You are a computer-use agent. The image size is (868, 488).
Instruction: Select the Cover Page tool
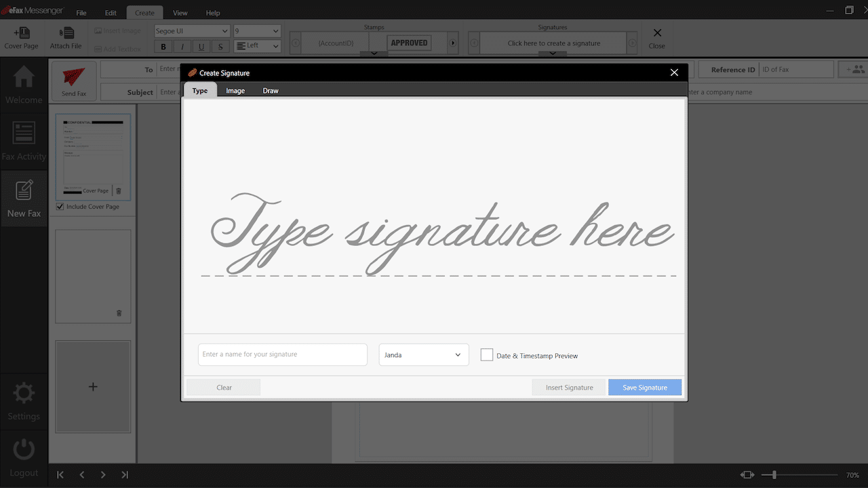coord(21,37)
